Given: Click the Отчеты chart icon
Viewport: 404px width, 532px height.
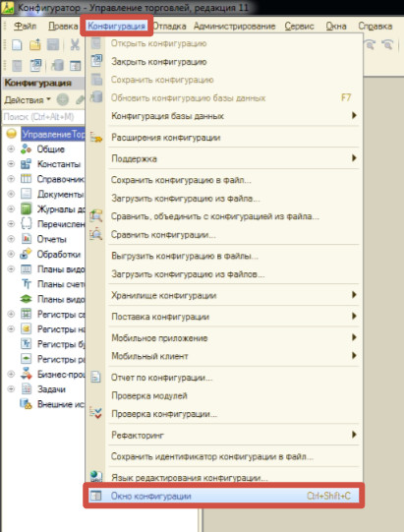Looking at the screenshot, I should [27, 239].
